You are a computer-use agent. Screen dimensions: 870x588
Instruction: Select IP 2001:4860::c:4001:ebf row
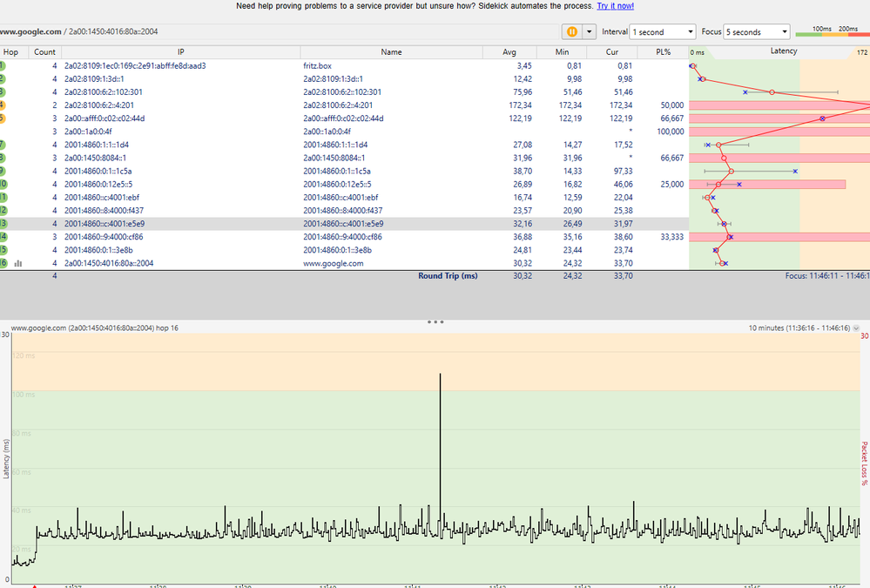(x=102, y=197)
